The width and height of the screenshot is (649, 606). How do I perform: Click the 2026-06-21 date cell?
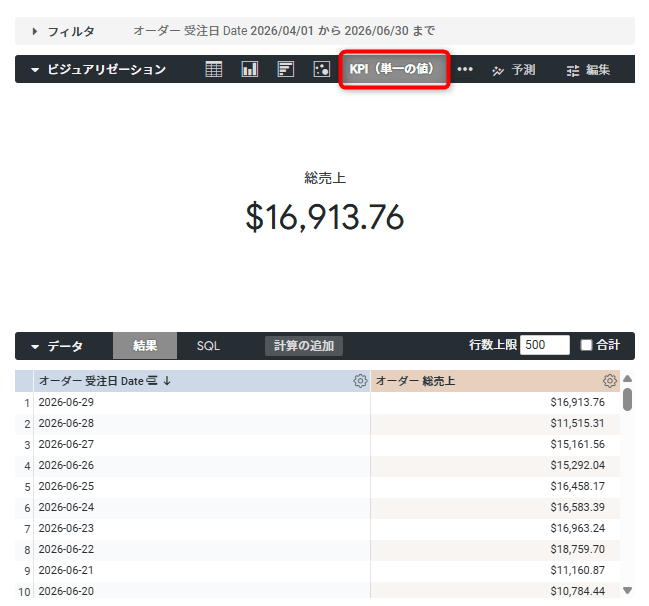(x=202, y=570)
